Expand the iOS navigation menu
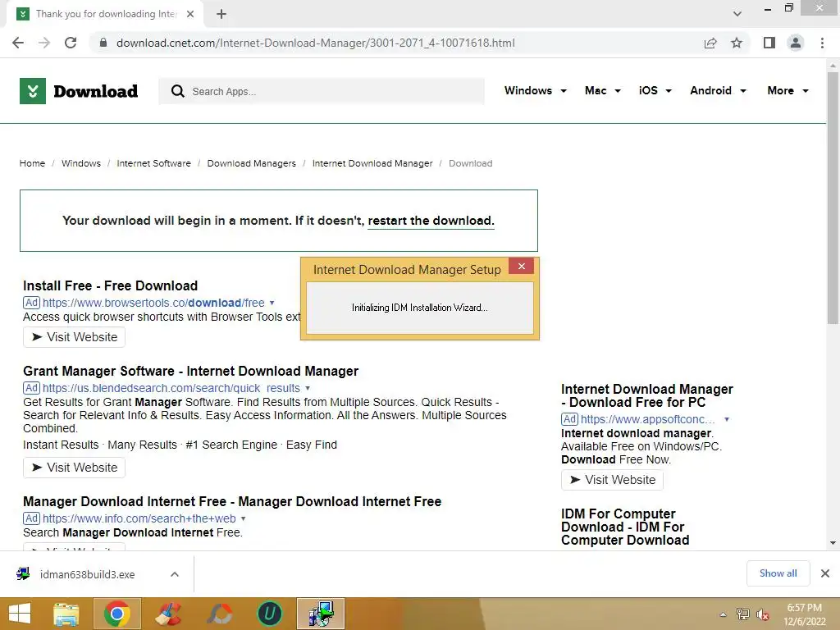This screenshot has height=630, width=840. tap(655, 90)
